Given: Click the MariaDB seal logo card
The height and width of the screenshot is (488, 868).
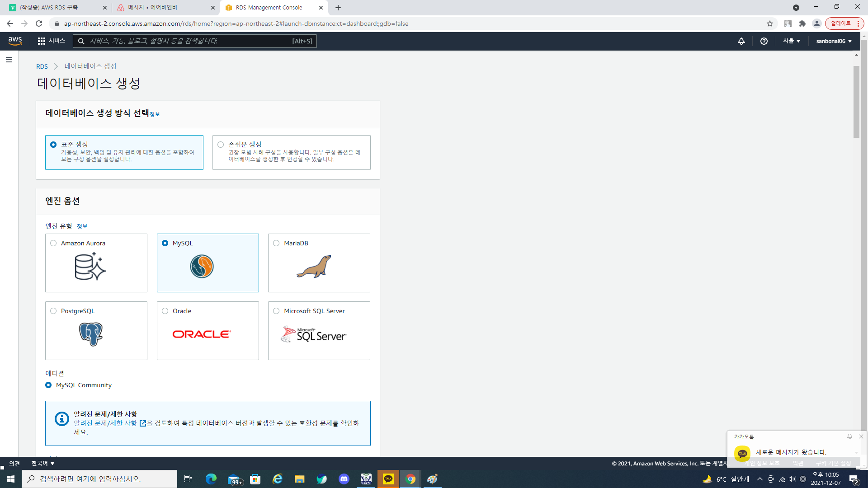Looking at the screenshot, I should click(314, 267).
